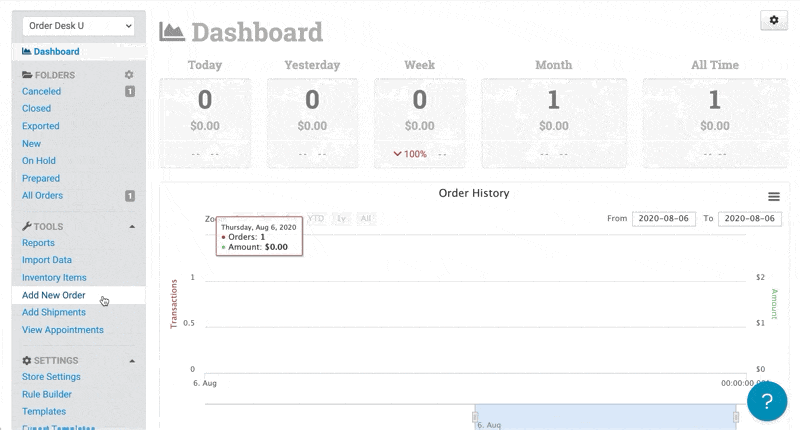Screen dimensions: 800x430
Task: Click the Dashboard chart icon in page heading
Action: [171, 32]
